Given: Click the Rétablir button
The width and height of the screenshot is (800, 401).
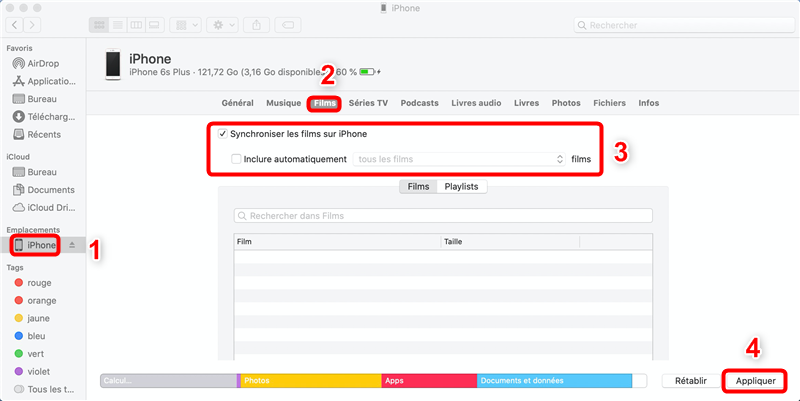Looking at the screenshot, I should (691, 381).
